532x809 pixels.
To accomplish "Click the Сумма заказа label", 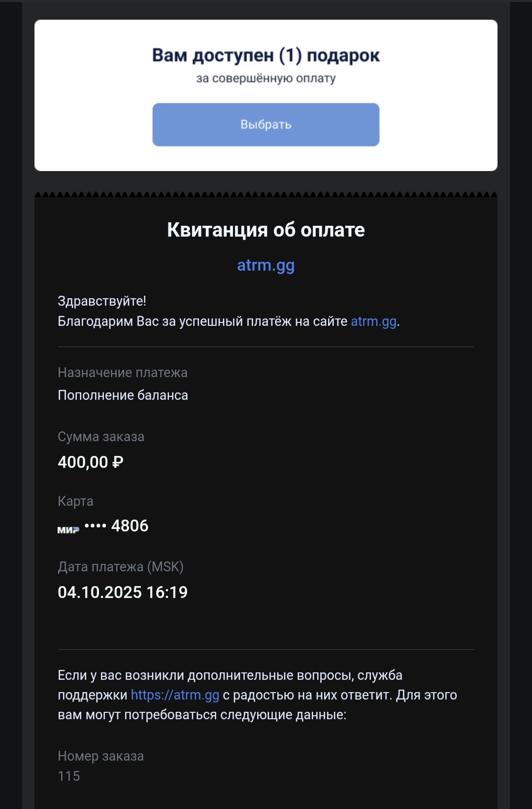I will click(x=101, y=437).
